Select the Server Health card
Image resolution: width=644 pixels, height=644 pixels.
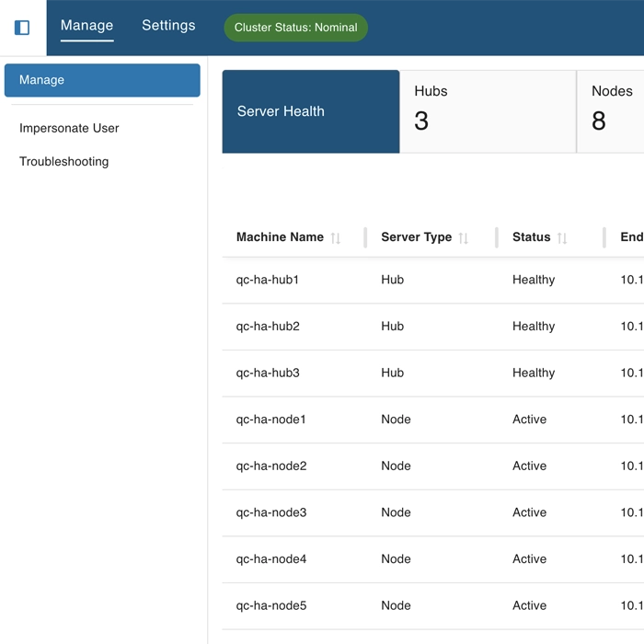click(311, 111)
